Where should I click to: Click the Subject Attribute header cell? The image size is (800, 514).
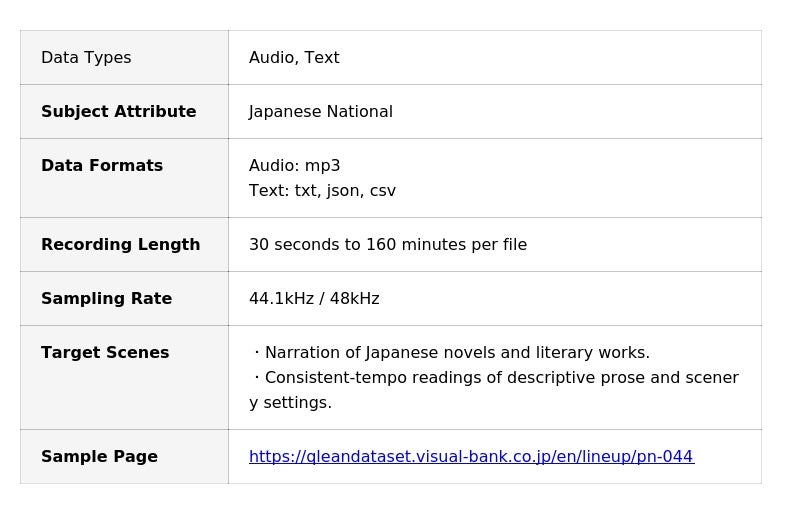coord(118,112)
